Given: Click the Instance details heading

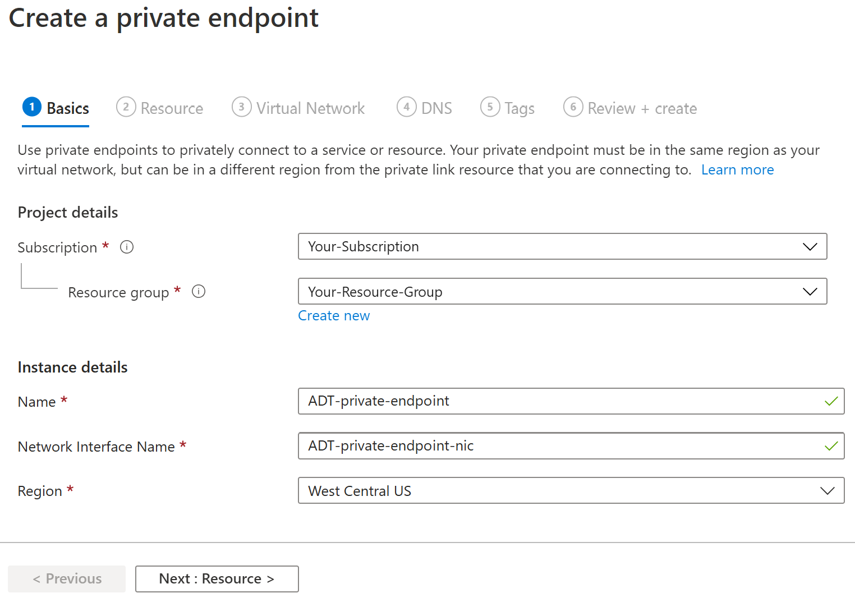Looking at the screenshot, I should [x=73, y=367].
